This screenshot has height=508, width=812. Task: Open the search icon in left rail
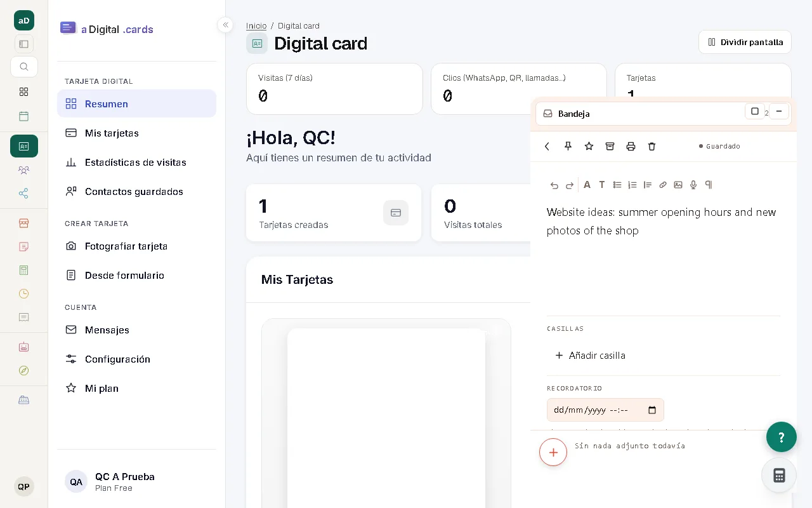pyautogui.click(x=24, y=67)
